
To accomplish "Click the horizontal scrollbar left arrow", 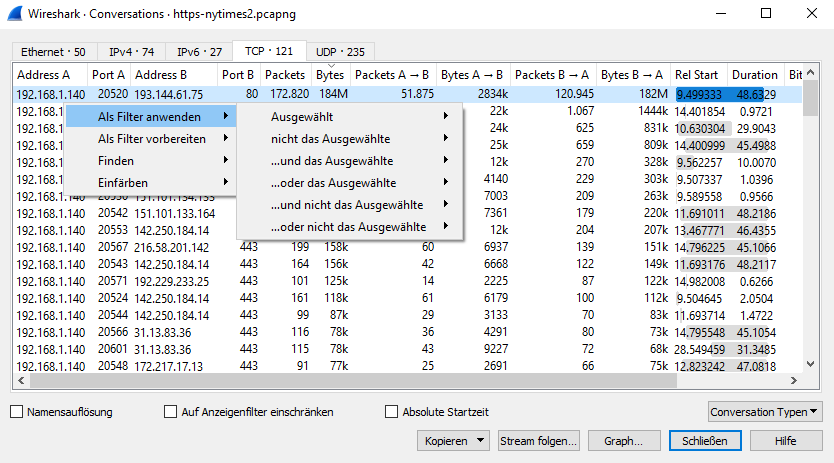I will 21,381.
